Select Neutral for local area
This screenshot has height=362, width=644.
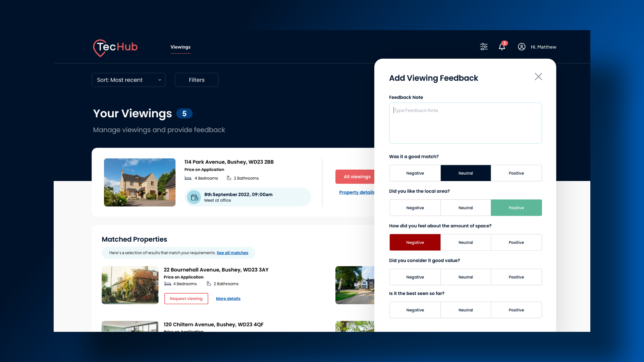click(466, 208)
